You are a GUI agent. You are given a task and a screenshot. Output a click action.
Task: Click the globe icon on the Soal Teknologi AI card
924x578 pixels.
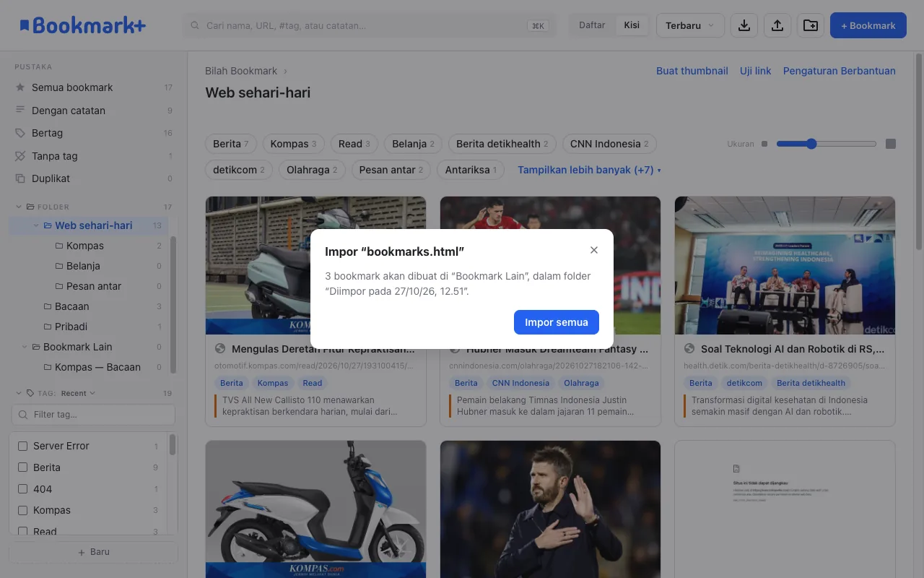click(x=689, y=349)
